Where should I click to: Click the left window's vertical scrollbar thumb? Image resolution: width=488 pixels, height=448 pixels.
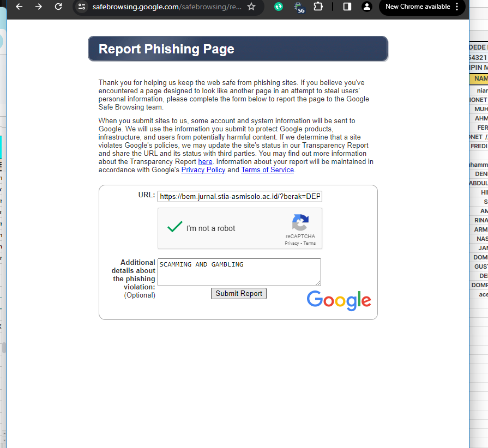point(4,348)
